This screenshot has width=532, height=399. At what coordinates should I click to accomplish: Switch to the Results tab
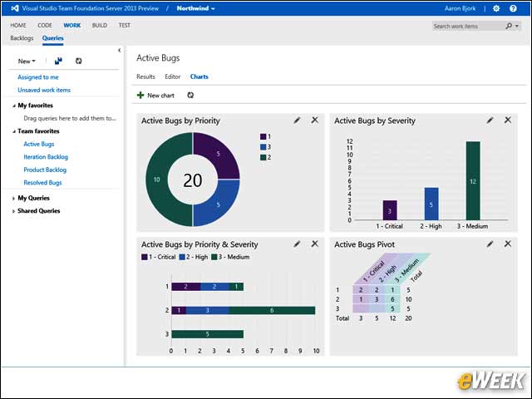point(145,76)
